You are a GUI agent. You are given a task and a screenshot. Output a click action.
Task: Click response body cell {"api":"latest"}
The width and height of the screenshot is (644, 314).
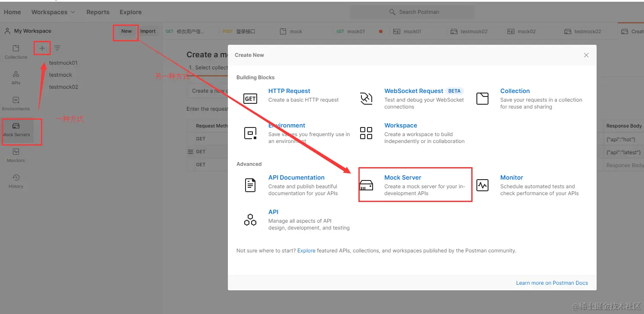tap(624, 152)
